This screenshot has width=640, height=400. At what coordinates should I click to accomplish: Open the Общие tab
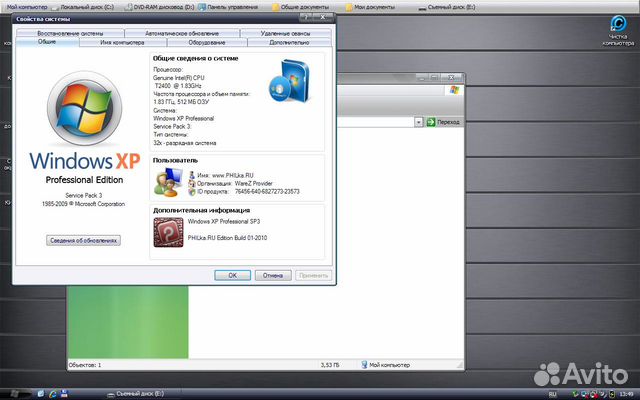click(47, 42)
